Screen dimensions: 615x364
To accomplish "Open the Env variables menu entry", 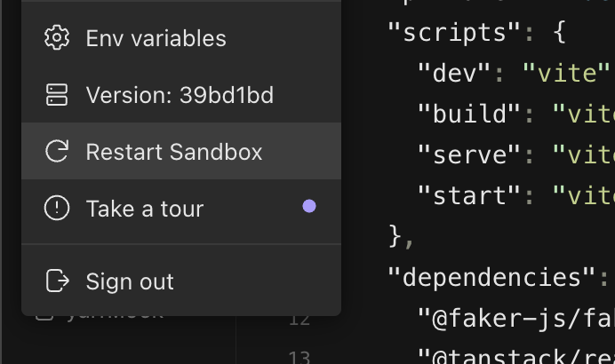I will pos(181,38).
